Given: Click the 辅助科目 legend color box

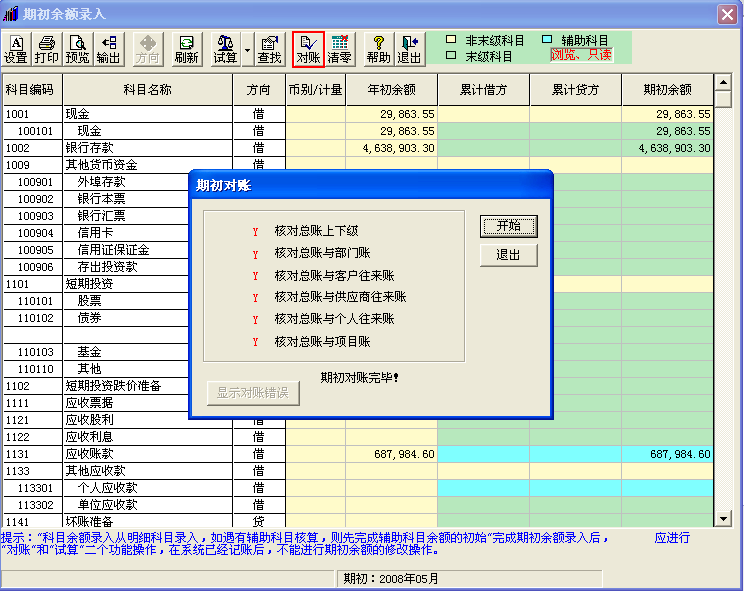Looking at the screenshot, I should [547, 39].
